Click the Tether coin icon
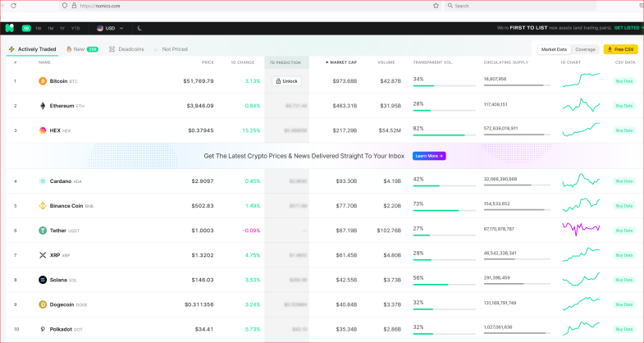Screen dimensions: 644x343 click(x=43, y=231)
